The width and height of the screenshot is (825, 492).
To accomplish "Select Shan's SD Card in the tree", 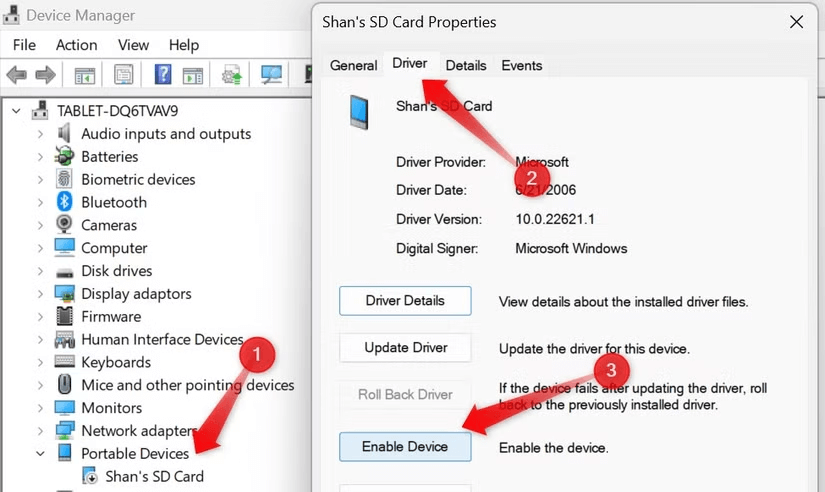I will 154,476.
